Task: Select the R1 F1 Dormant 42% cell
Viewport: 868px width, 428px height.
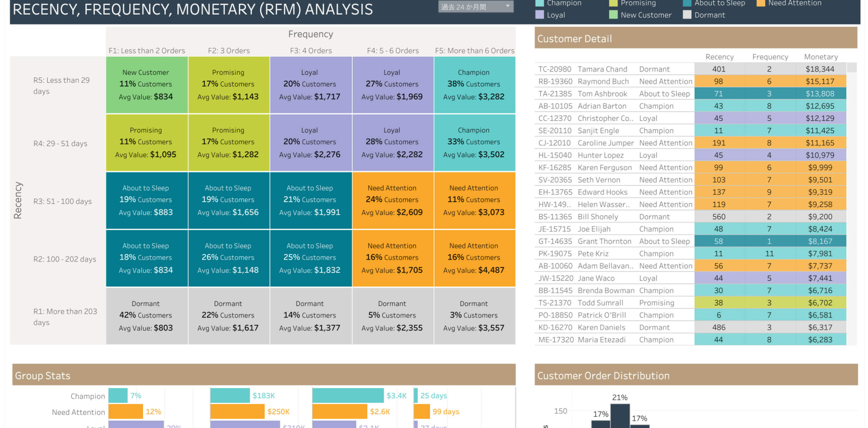Action: tap(146, 316)
